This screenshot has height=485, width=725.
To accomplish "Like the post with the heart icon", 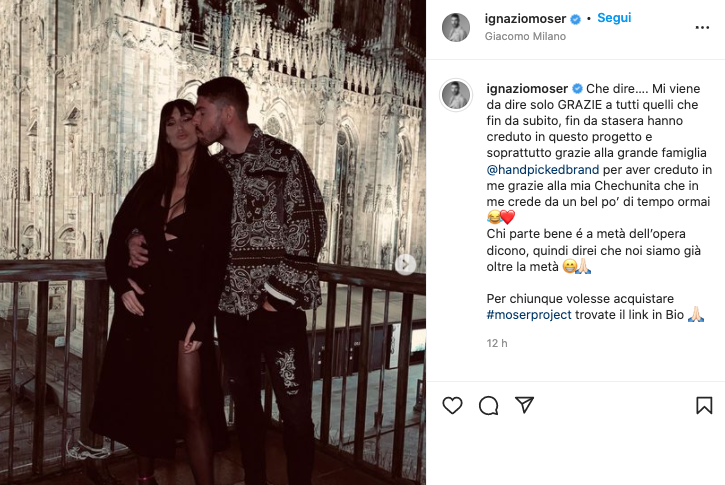I will pyautogui.click(x=452, y=405).
